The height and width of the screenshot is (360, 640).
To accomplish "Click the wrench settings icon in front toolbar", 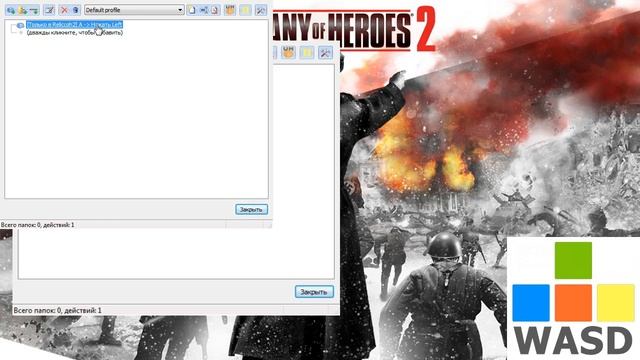I will (261, 10).
